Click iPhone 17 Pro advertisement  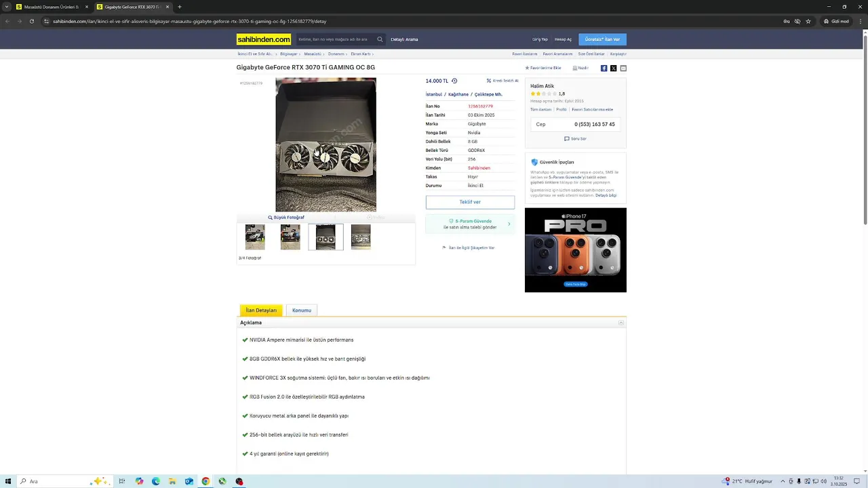coord(576,250)
